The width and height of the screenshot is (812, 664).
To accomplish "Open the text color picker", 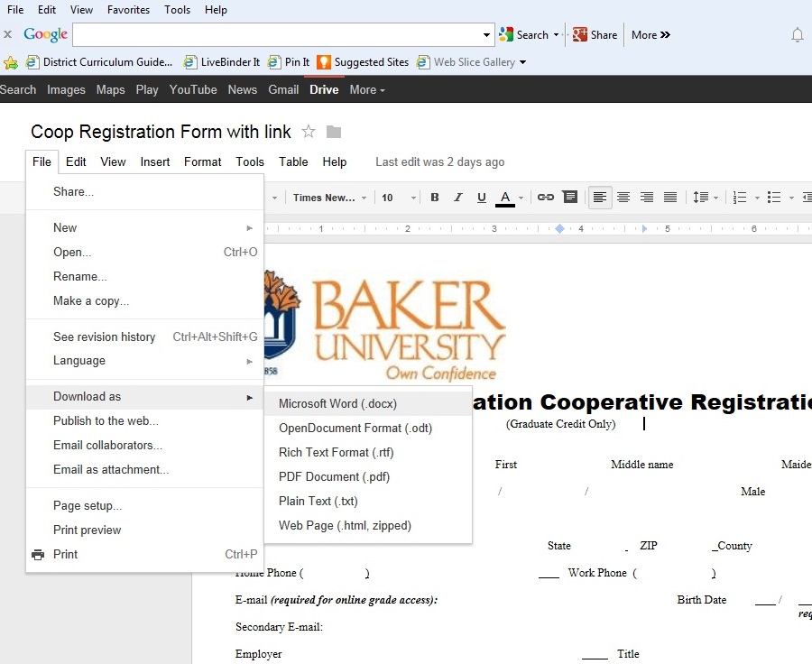I will pos(505,198).
